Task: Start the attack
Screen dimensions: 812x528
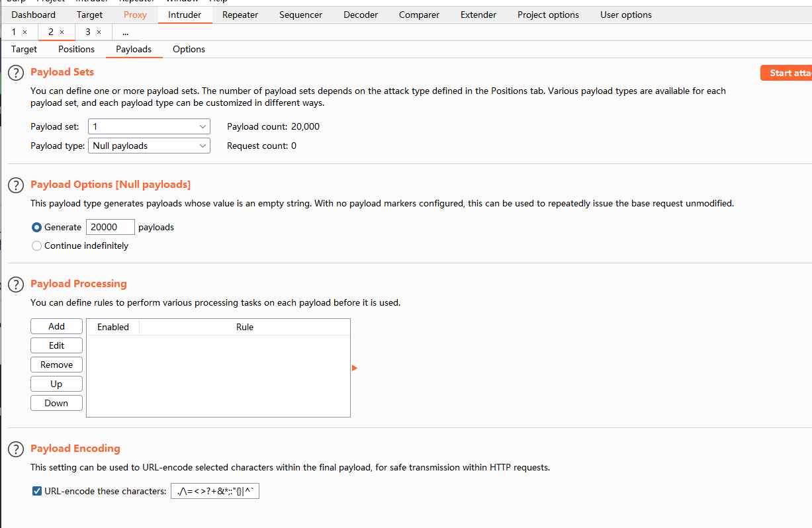Action: (x=787, y=73)
